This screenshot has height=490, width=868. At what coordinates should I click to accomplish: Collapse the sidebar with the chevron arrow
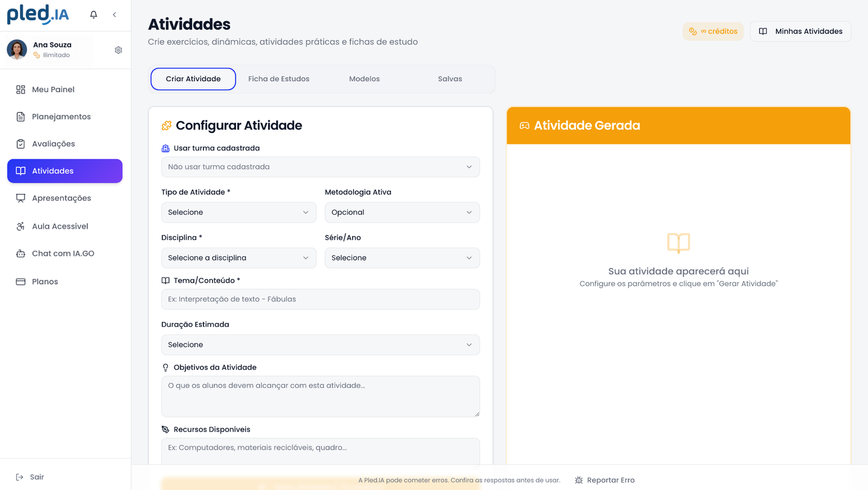[114, 15]
